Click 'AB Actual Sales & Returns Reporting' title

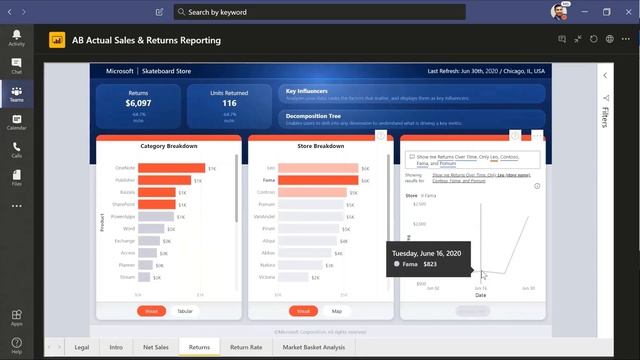click(147, 40)
